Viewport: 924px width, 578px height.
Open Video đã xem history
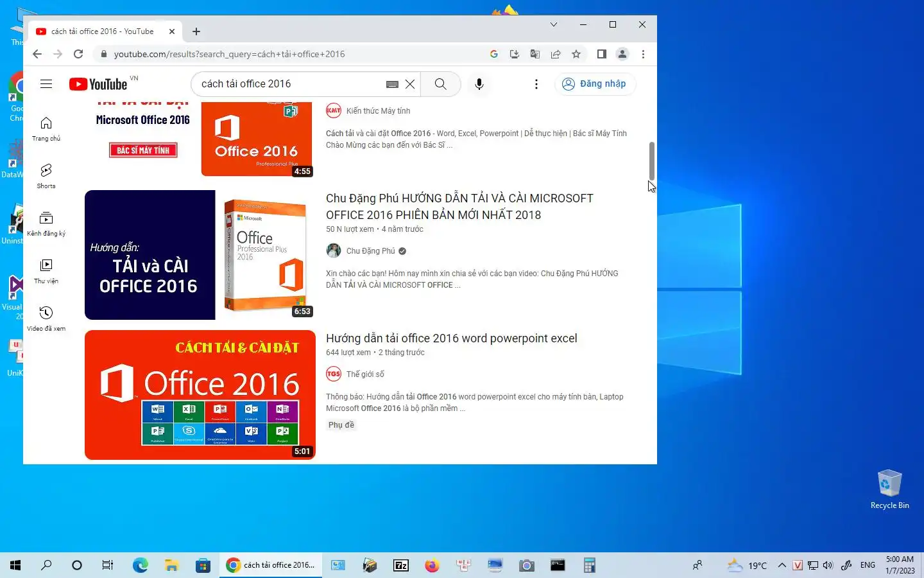(46, 319)
